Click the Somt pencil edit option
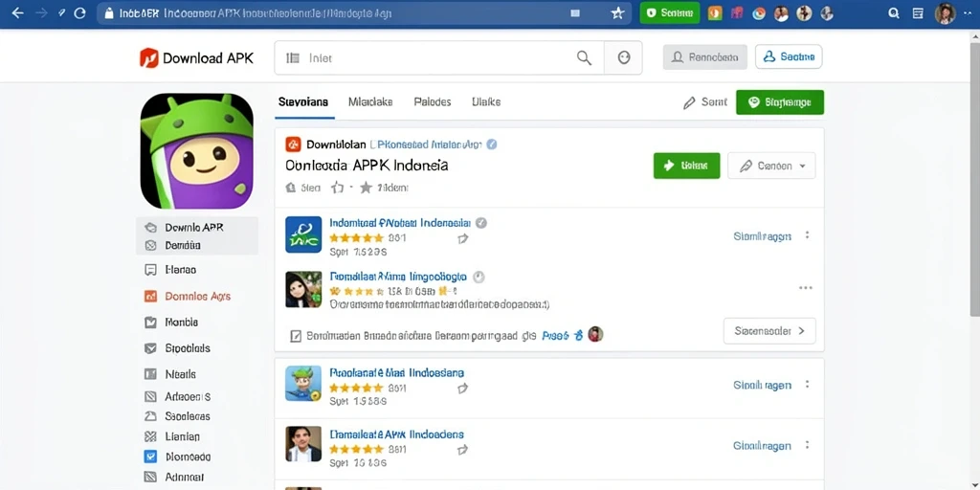980x490 pixels. (705, 101)
